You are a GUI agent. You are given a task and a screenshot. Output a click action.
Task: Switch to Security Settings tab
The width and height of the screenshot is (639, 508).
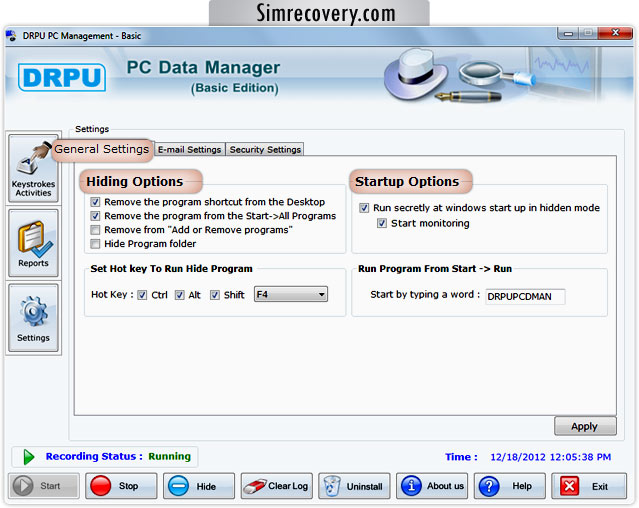coord(265,150)
